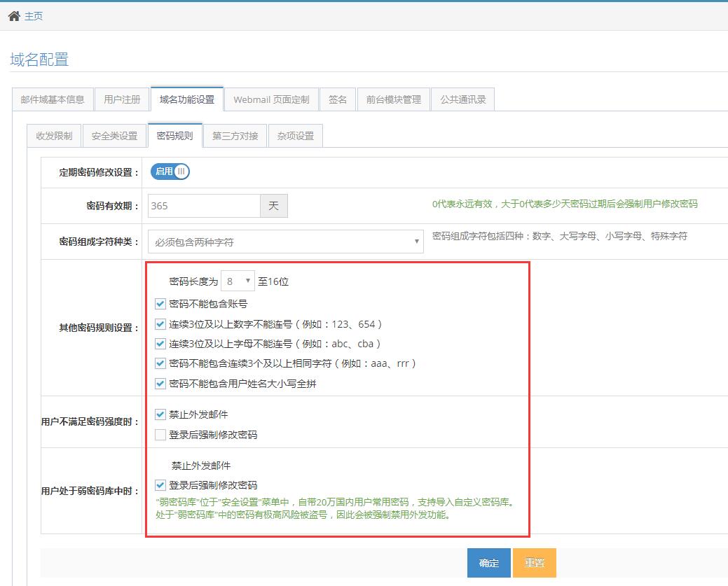Select the 收发限制 sub-tab
This screenshot has height=586, width=728.
coord(55,136)
